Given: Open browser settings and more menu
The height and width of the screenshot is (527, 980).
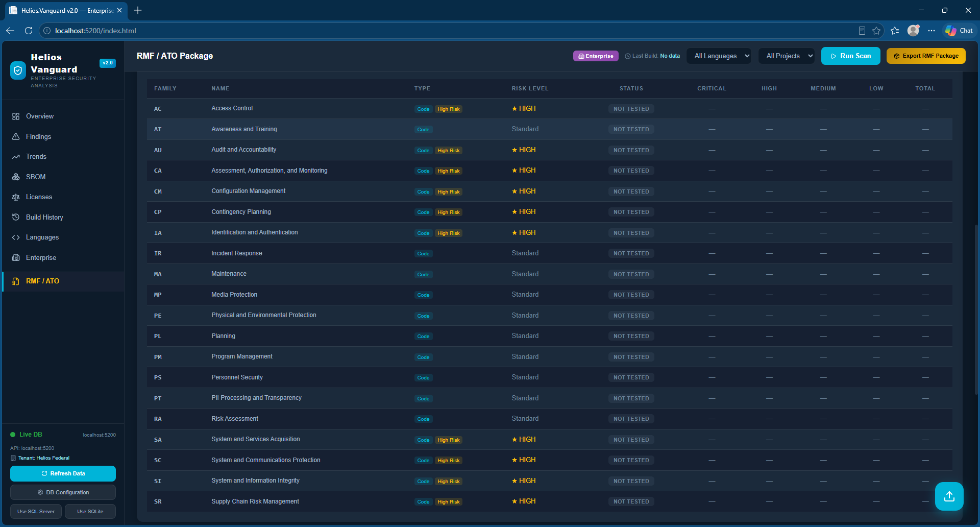Looking at the screenshot, I should point(932,31).
